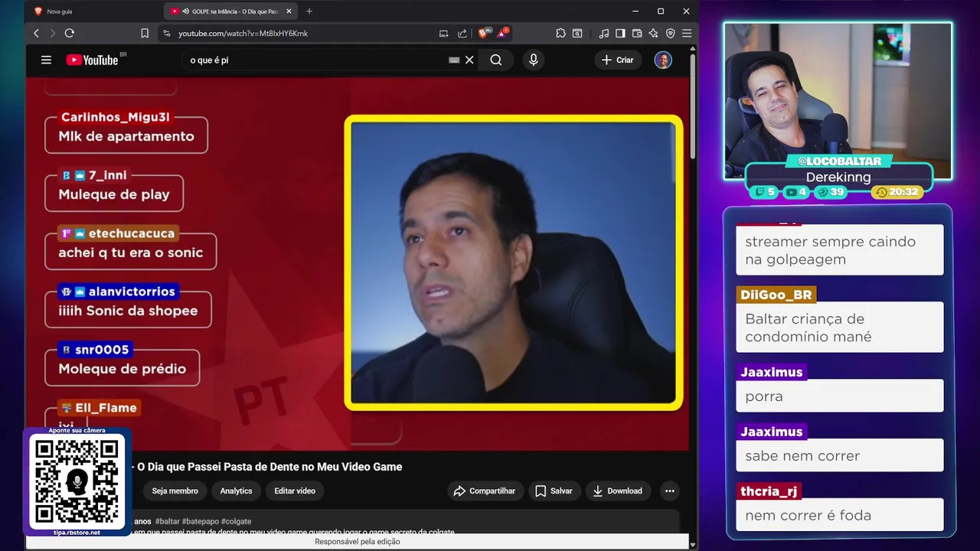Click the Salvar save button
Image resolution: width=980 pixels, height=551 pixels.
click(554, 491)
